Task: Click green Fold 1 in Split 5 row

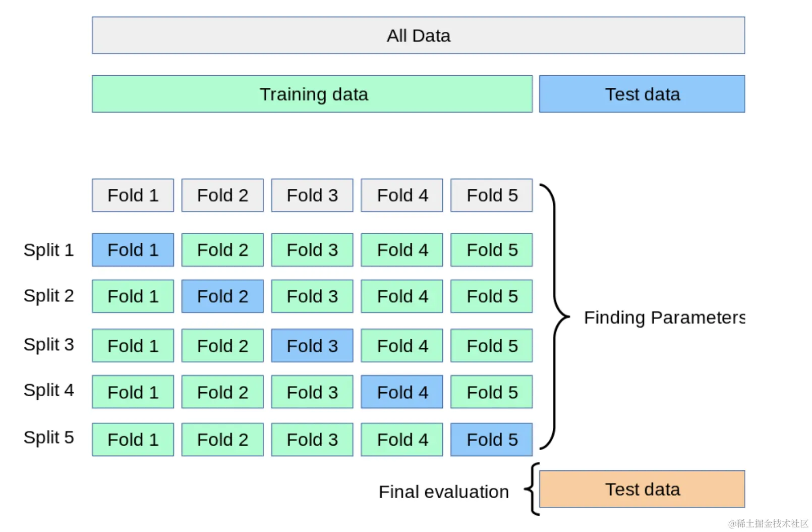Action: coord(133,440)
